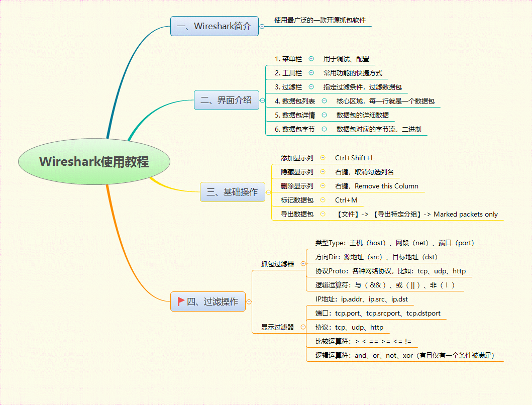Select the 逻辑运算符 and、or、not、xor text
The image size is (532, 405).
click(x=405, y=355)
